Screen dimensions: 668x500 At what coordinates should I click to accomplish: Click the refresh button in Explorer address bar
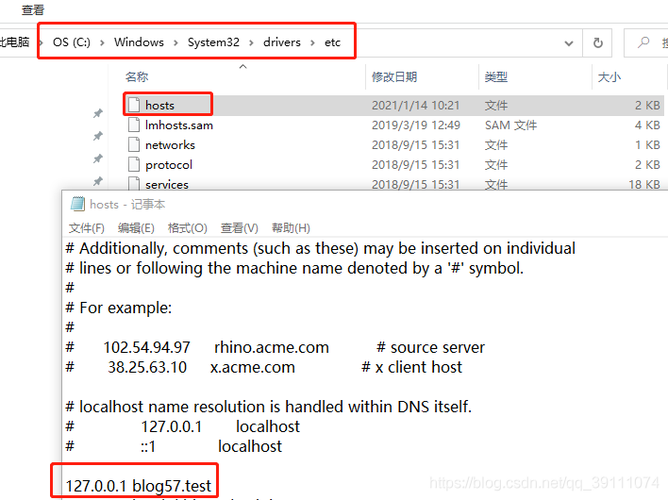pyautogui.click(x=598, y=43)
